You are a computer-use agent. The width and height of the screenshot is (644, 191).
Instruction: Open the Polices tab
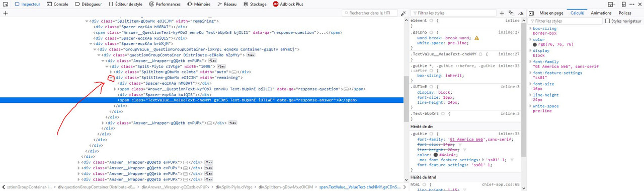tap(625, 13)
